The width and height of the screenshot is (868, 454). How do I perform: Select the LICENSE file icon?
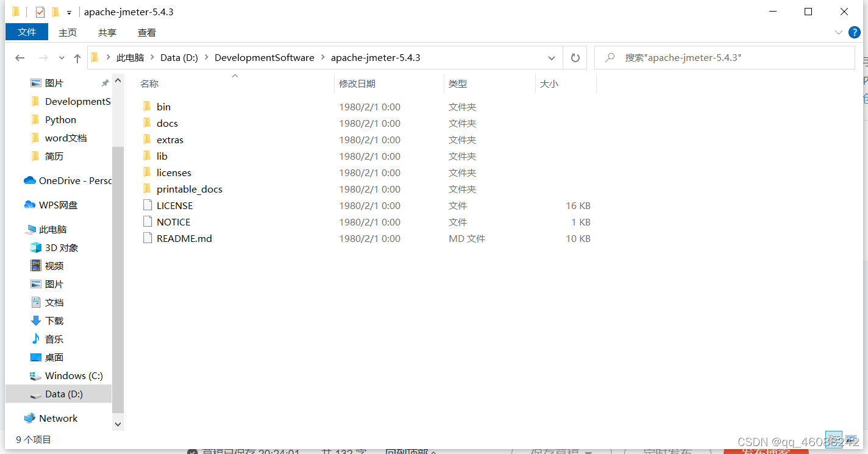pos(146,205)
